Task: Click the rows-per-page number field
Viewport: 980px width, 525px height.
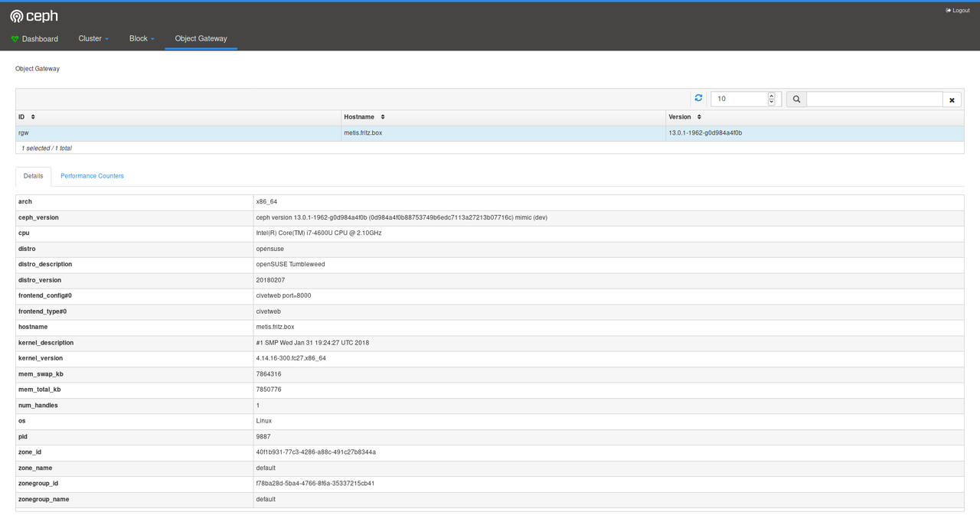Action: click(739, 99)
